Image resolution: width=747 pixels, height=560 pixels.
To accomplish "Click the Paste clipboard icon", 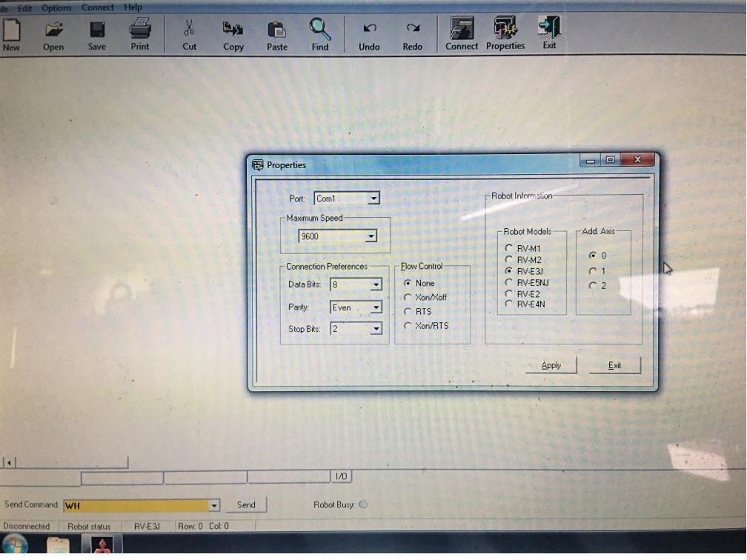I will 277,30.
